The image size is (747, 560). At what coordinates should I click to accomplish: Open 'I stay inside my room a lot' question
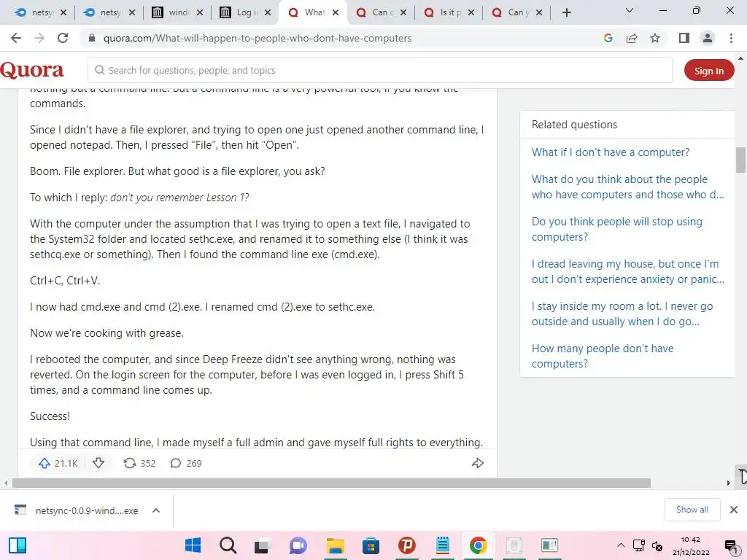point(622,314)
